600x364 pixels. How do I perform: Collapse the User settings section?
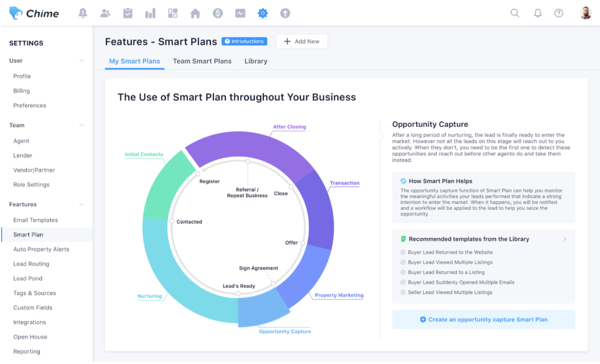click(x=81, y=61)
